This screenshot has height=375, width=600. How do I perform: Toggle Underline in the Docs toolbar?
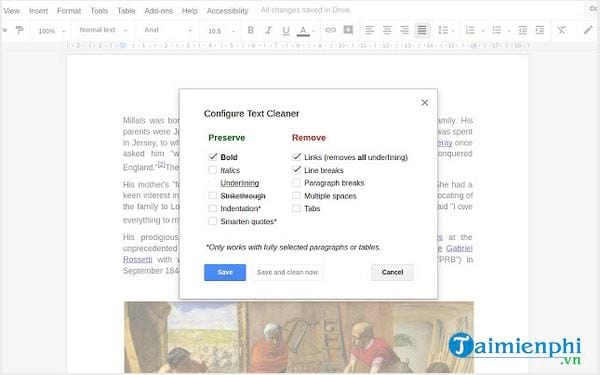[x=286, y=30]
